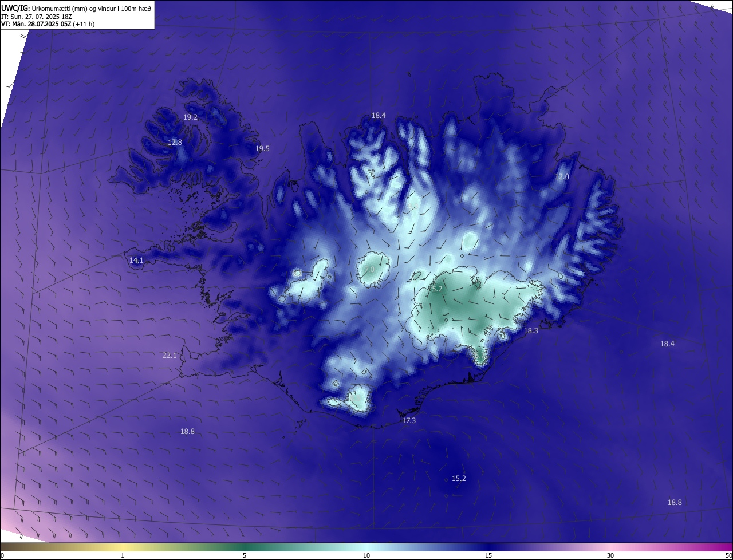
Task: Click the 17.3 value on the south coast
Action: pyautogui.click(x=409, y=420)
